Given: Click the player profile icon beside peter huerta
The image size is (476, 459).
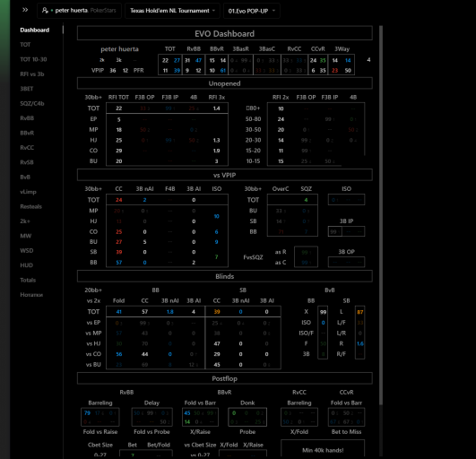Looking at the screenshot, I should (45, 11).
